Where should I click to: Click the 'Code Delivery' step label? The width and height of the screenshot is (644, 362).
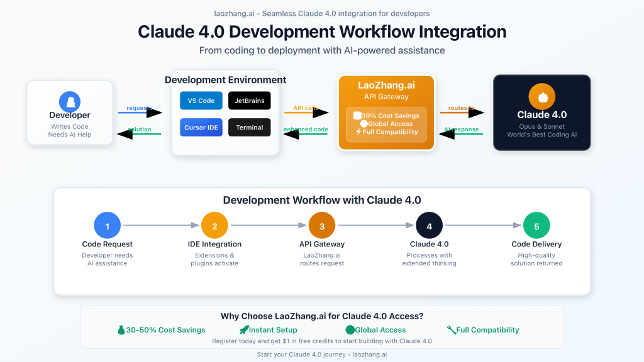[x=536, y=244]
